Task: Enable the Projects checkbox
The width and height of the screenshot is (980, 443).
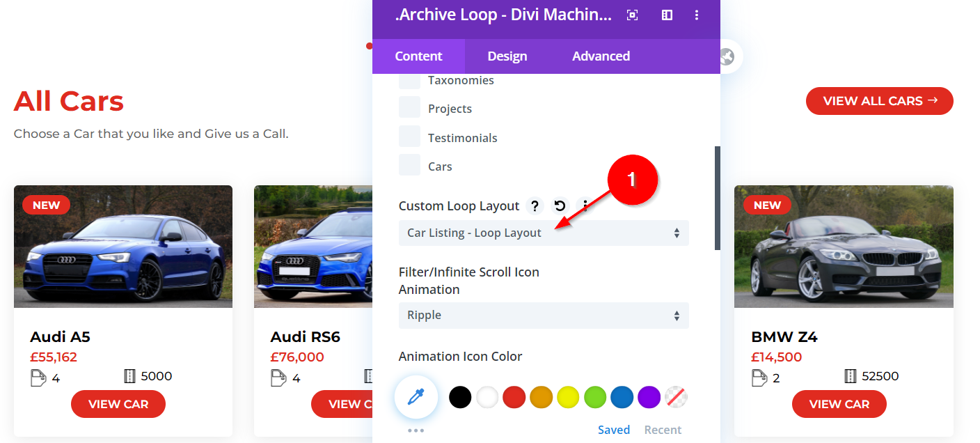Action: pyautogui.click(x=409, y=108)
